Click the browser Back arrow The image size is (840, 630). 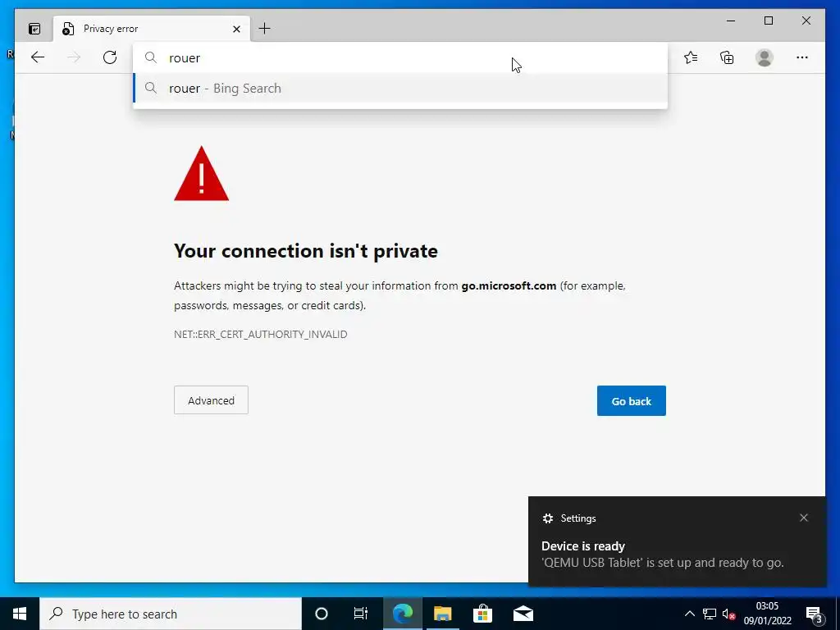pos(38,57)
